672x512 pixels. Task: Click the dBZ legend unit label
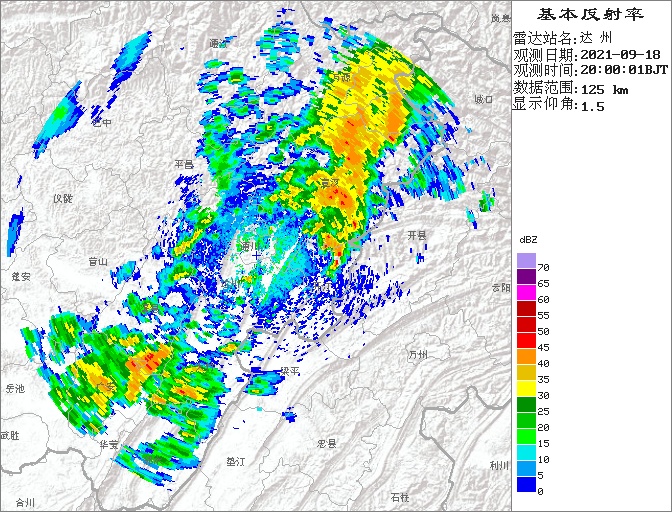pyautogui.click(x=529, y=241)
